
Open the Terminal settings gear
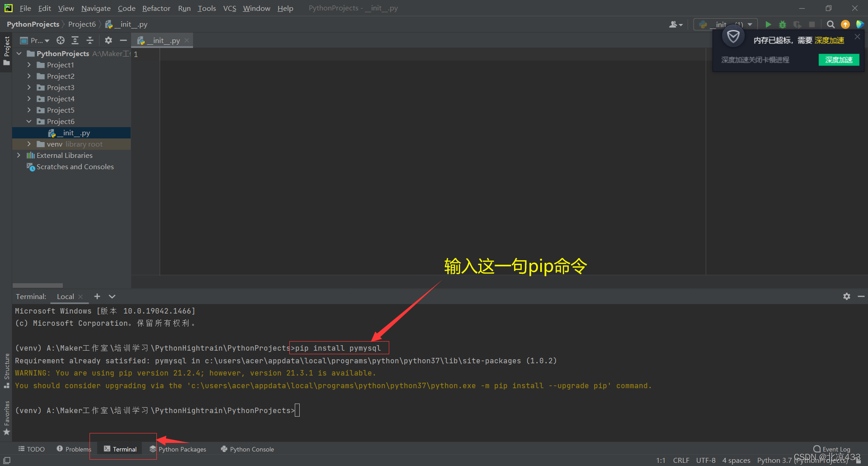(846, 296)
